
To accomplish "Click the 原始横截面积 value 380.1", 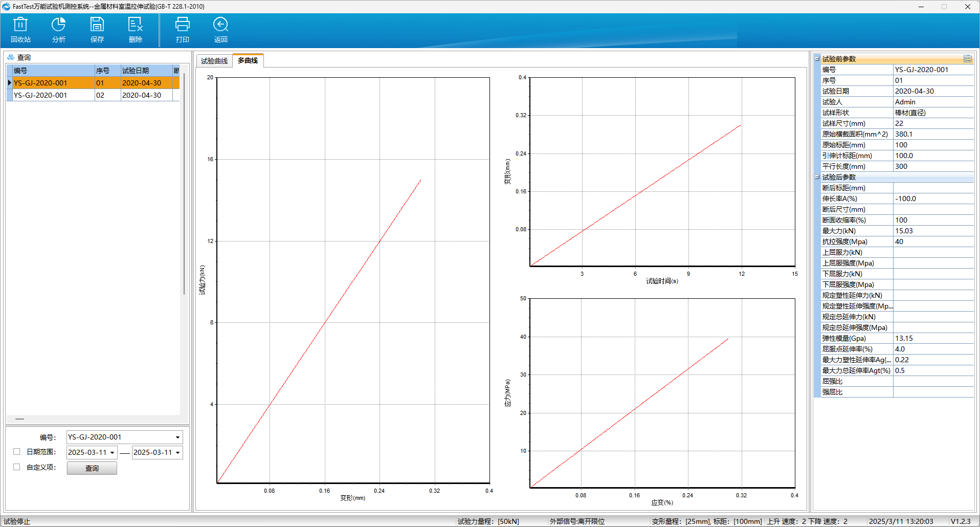I will pyautogui.click(x=933, y=134).
